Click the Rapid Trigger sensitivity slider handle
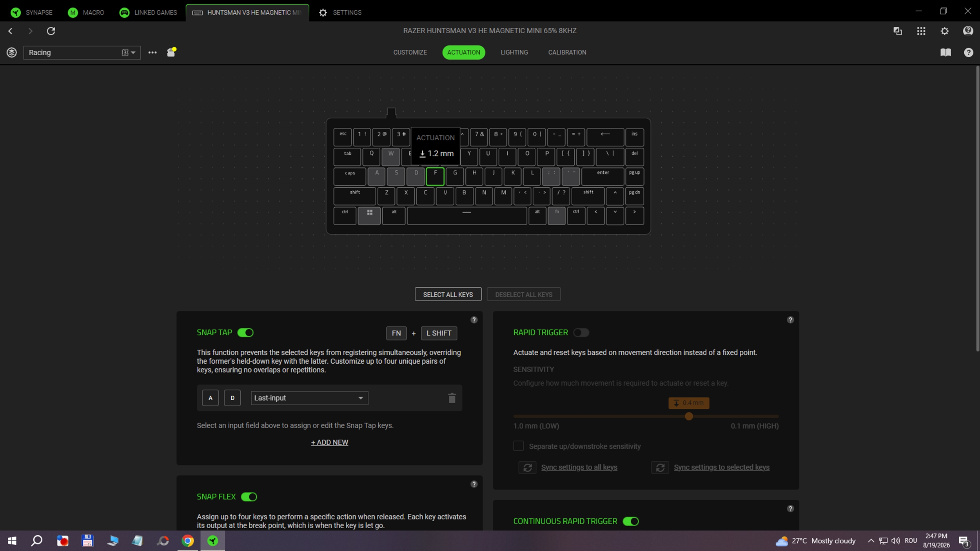The height and width of the screenshot is (551, 980). point(689,416)
